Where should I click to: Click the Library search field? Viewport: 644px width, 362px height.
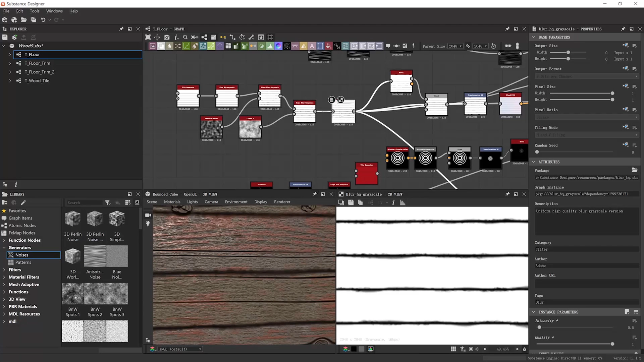tap(84, 203)
